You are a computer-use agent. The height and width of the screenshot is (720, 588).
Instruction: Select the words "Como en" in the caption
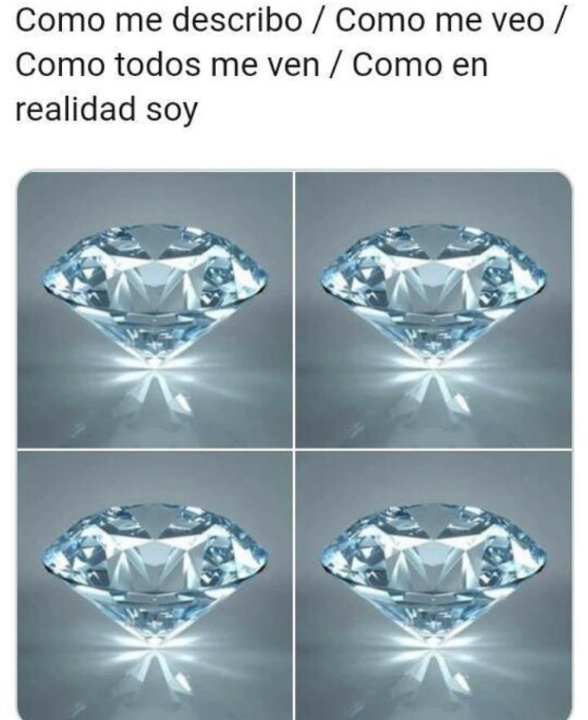point(419,65)
